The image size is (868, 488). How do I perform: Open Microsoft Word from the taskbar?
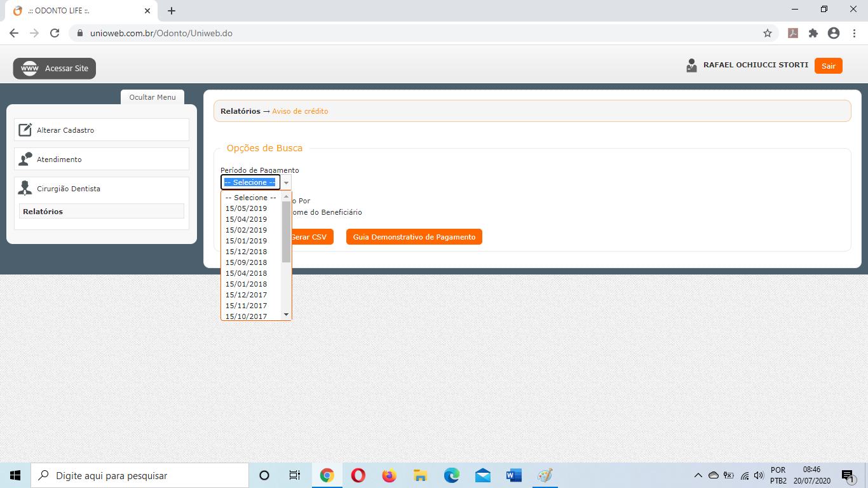pyautogui.click(x=513, y=475)
